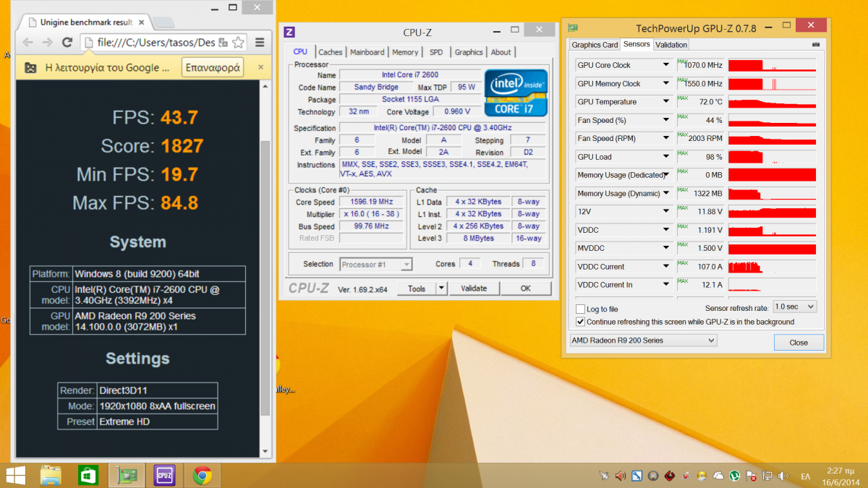Bookmark this page with the star icon
Viewport: 868px width, 488px height.
coord(238,42)
